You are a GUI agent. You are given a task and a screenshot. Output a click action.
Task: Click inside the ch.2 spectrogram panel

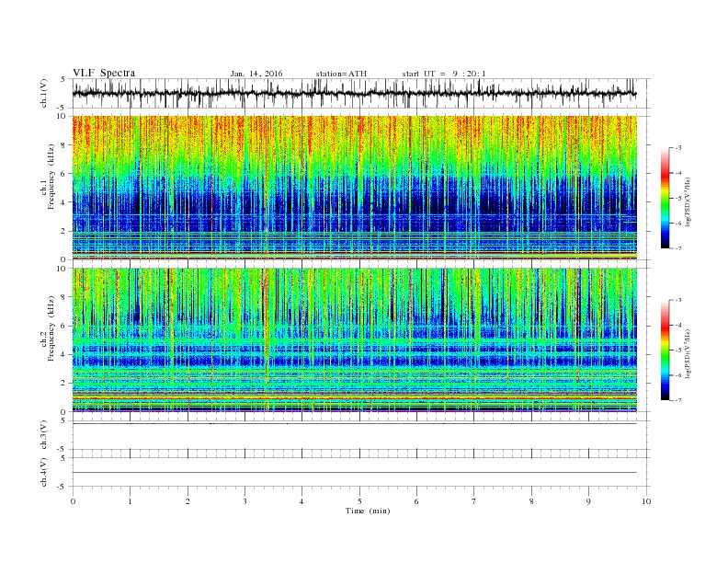(x=355, y=339)
